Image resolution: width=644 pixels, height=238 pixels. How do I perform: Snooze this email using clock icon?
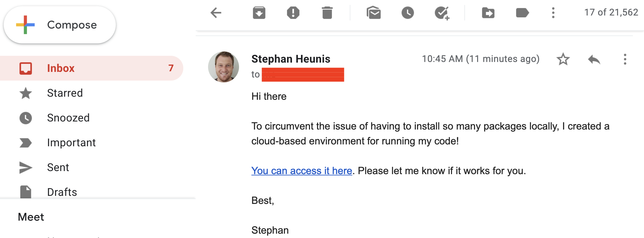pyautogui.click(x=407, y=13)
